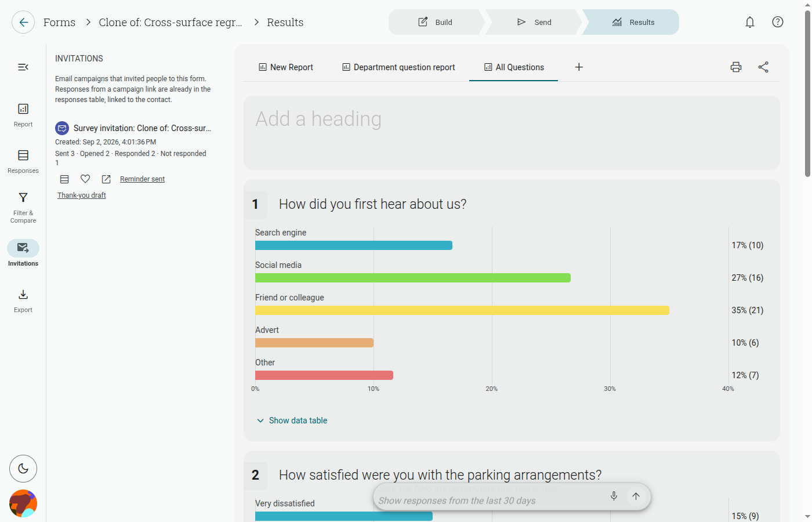Click the '10% (6)' value
The width and height of the screenshot is (812, 522).
pos(745,343)
